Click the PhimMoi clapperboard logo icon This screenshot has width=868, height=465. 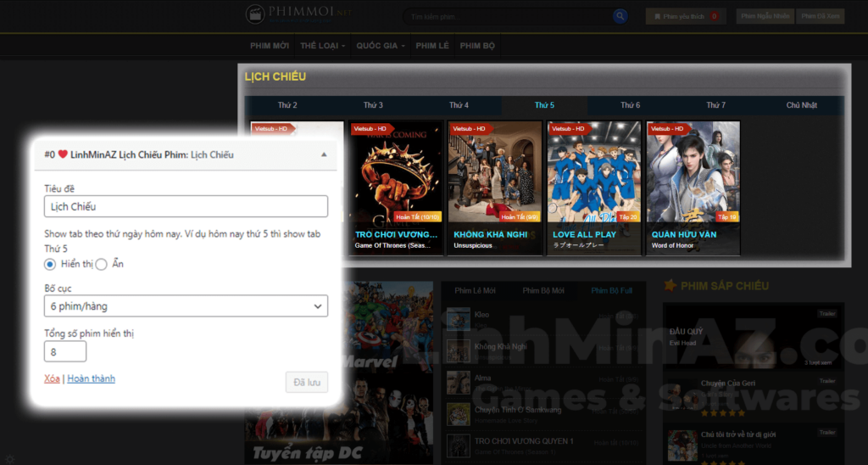click(x=255, y=14)
